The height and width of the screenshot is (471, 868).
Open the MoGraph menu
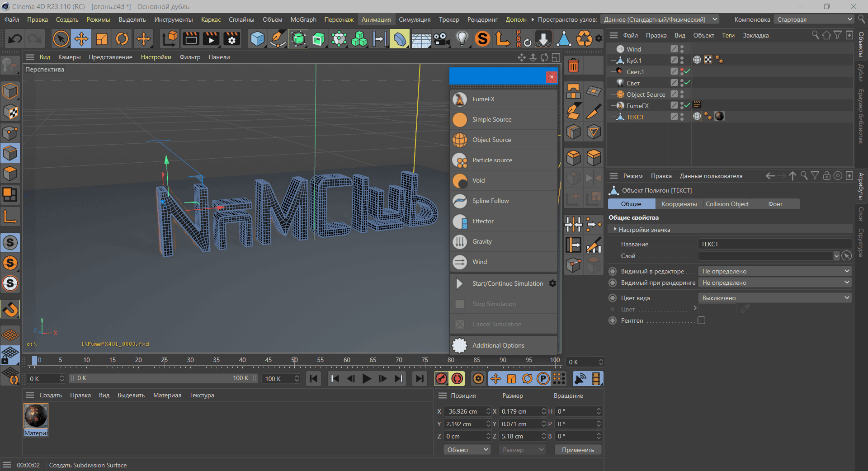click(303, 19)
